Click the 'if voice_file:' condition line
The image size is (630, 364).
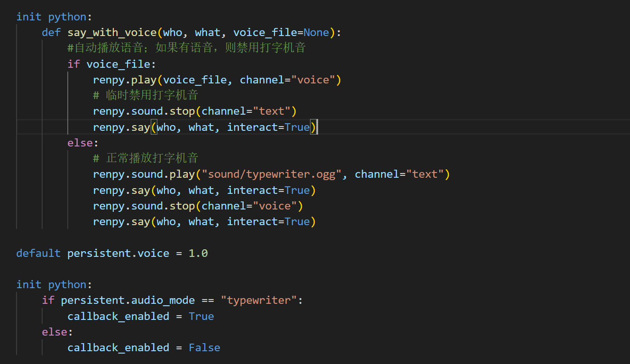click(112, 64)
